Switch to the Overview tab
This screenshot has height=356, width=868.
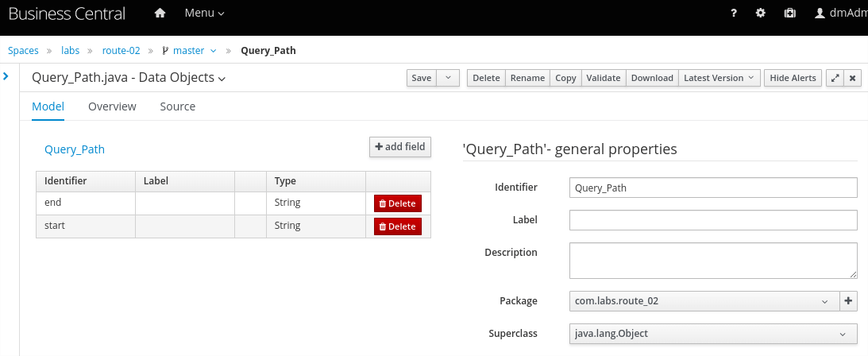112,106
